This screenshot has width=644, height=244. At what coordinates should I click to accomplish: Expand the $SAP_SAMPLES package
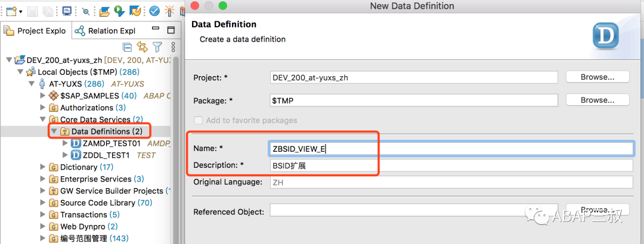pyautogui.click(x=43, y=96)
